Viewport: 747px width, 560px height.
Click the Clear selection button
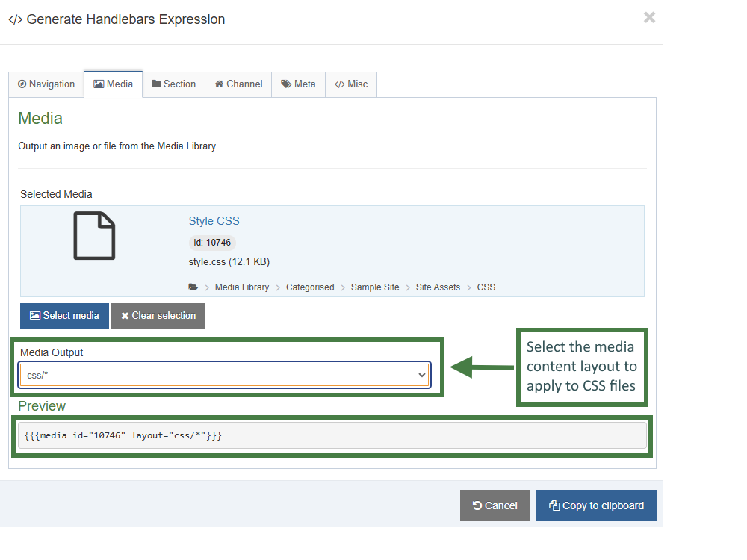pyautogui.click(x=158, y=315)
